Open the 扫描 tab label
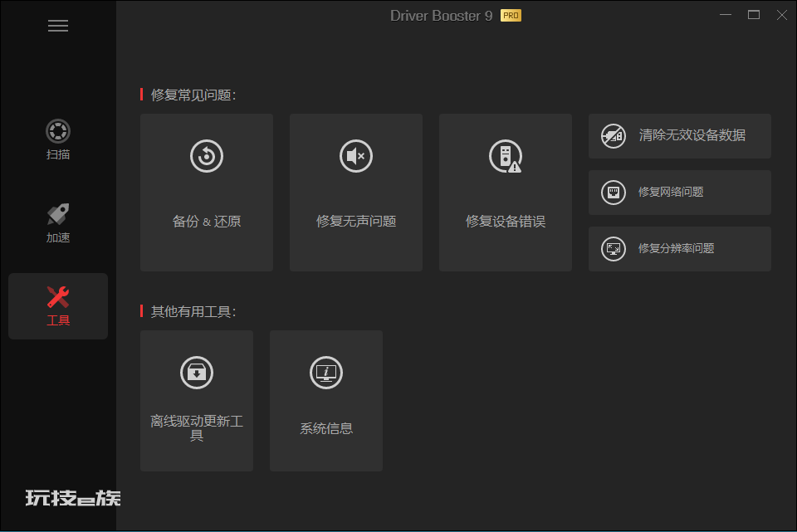This screenshot has width=797, height=532. point(58,154)
